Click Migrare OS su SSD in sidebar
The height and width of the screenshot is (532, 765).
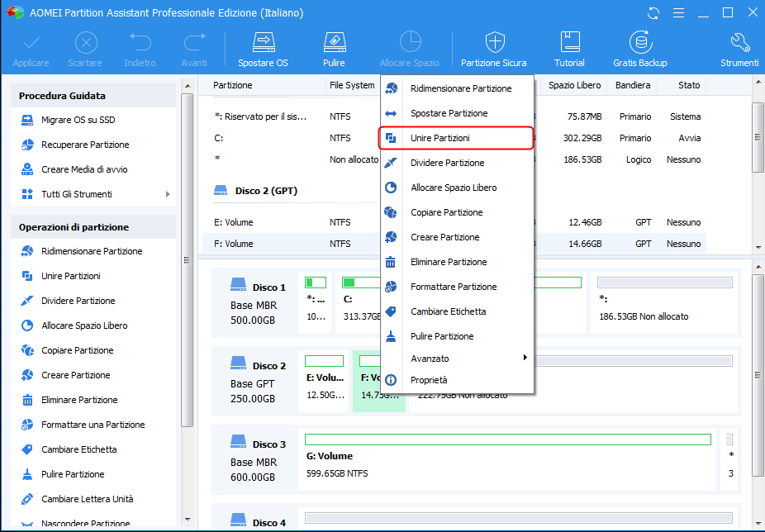coord(78,120)
